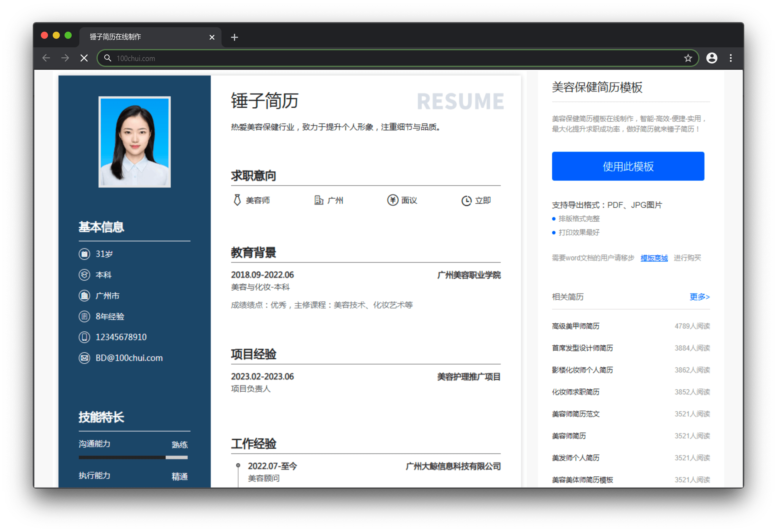Click the BD@100chui.com email text
This screenshot has height=532, width=777.
coord(129,358)
